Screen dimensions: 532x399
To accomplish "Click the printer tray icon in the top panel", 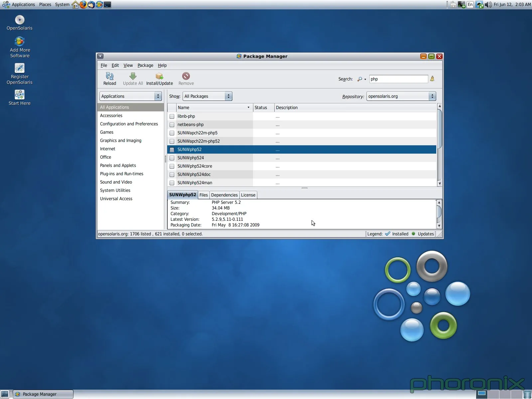I will click(x=453, y=5).
